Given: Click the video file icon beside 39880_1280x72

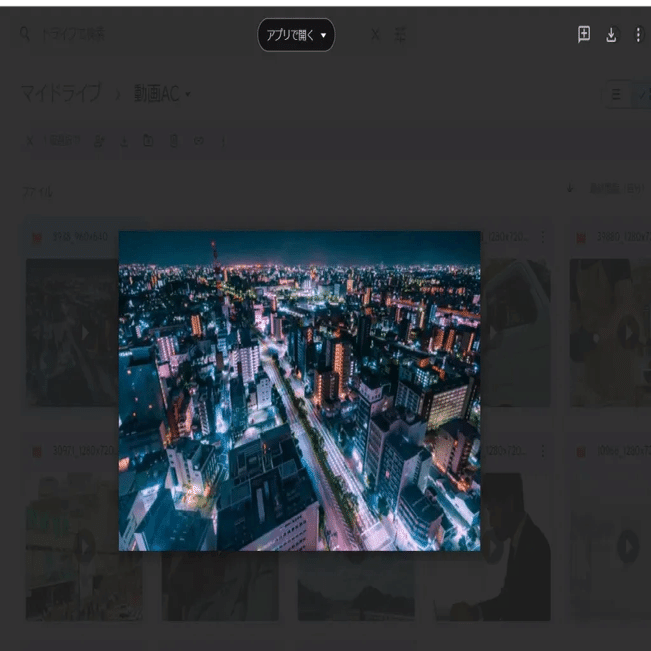Looking at the screenshot, I should (x=581, y=238).
